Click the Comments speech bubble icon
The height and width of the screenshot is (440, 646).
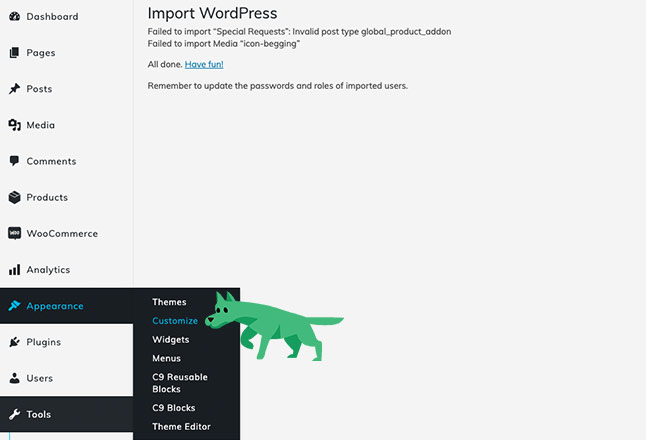(x=14, y=161)
